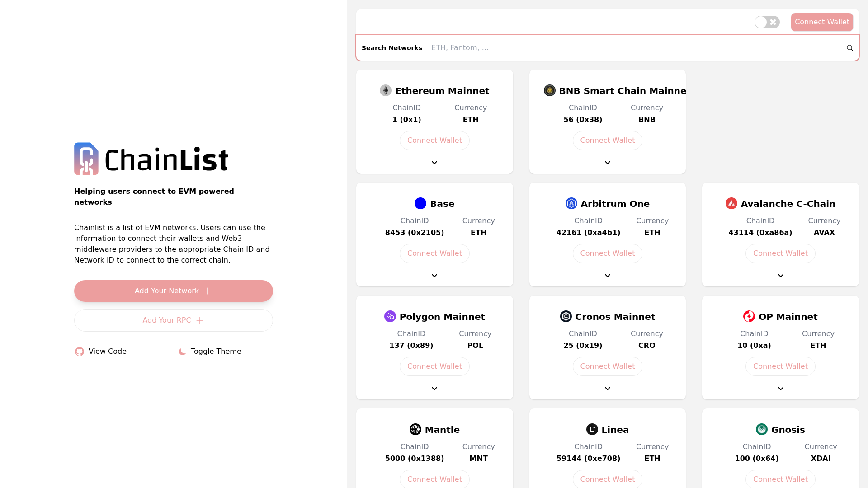Expand the BNB Smart Chain card details

tap(608, 163)
